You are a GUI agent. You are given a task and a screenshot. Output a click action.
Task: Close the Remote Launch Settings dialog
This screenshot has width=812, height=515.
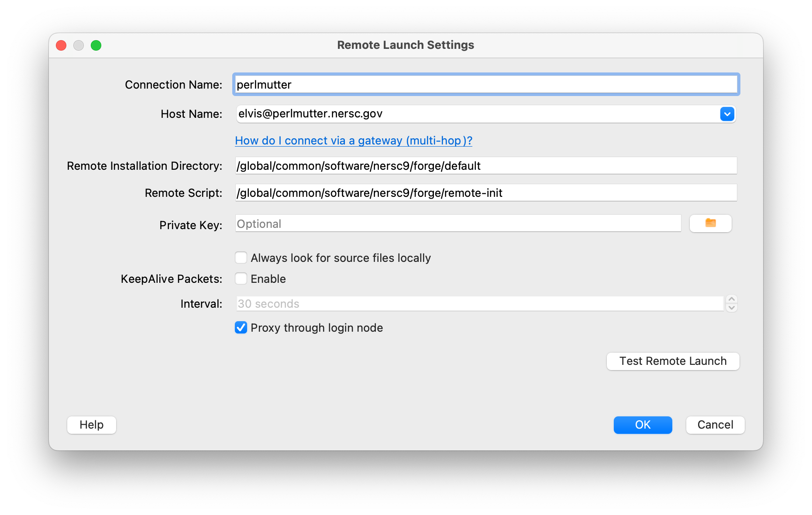pyautogui.click(x=61, y=45)
